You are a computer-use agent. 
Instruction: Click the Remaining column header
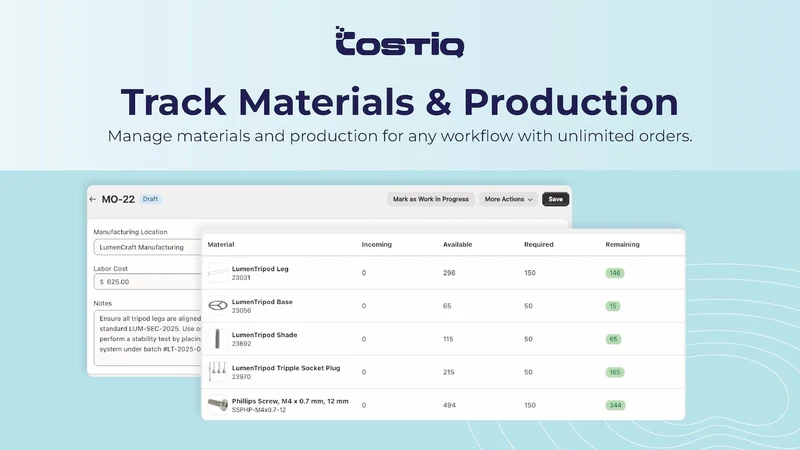pyautogui.click(x=622, y=244)
